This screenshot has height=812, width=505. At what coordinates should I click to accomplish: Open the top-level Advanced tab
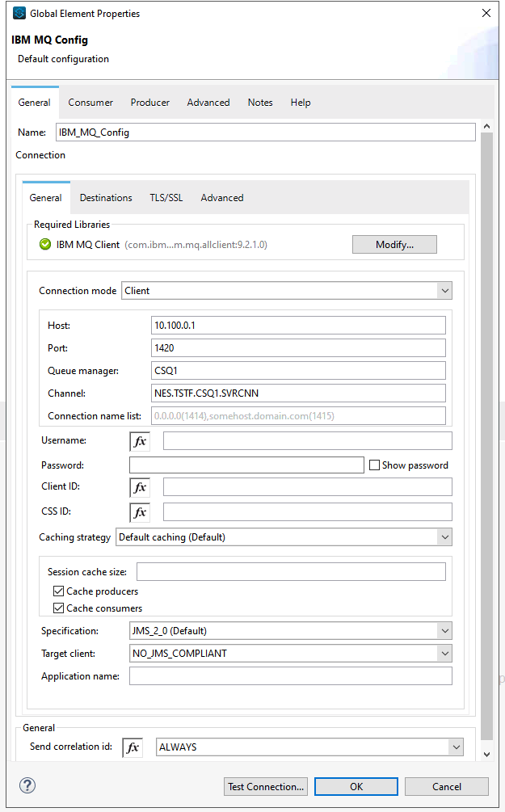point(208,103)
